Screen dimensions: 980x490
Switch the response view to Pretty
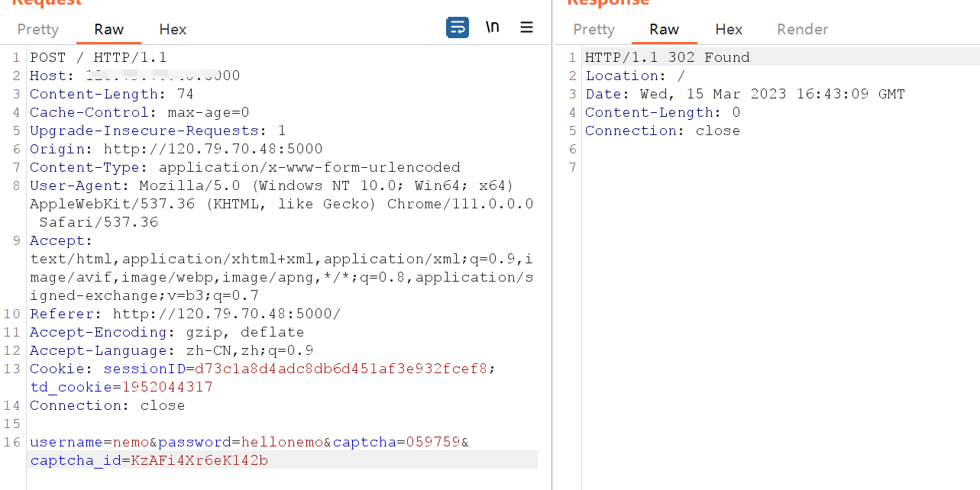[x=593, y=29]
